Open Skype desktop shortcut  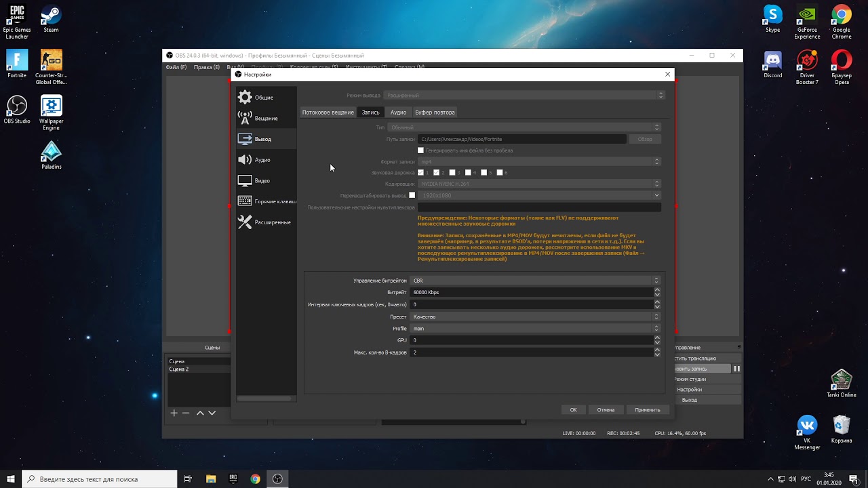pos(772,20)
